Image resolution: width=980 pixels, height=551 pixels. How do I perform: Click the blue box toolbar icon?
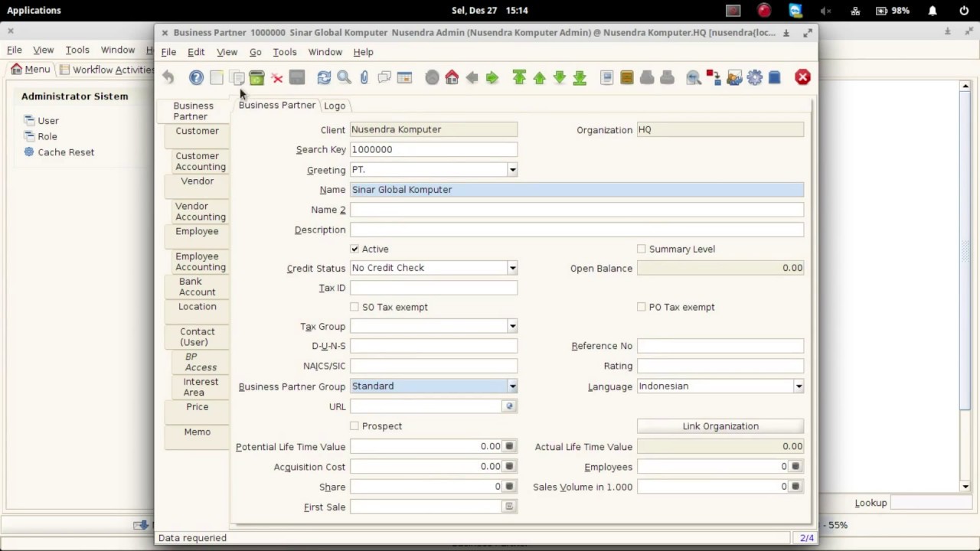click(774, 77)
